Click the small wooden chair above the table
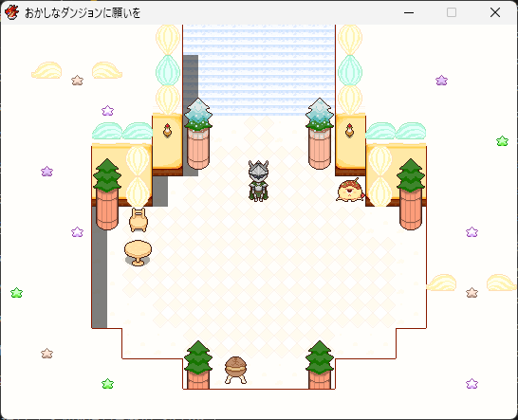The width and height of the screenshot is (518, 420). point(139,220)
